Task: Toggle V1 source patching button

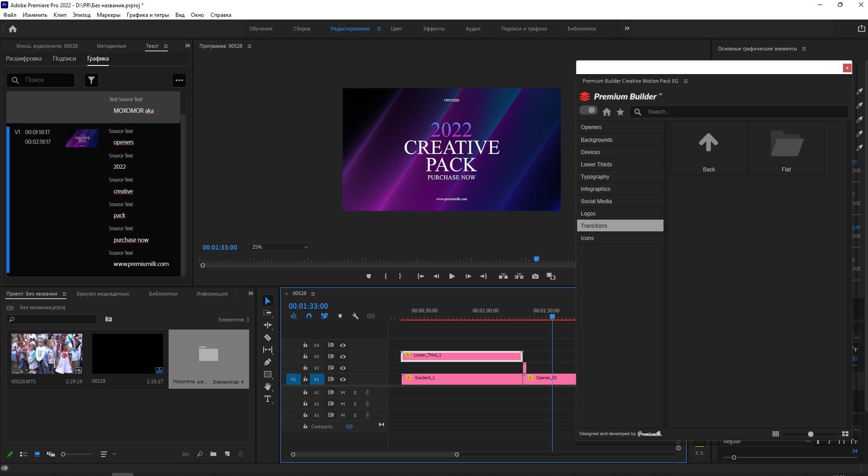Action: click(x=293, y=379)
